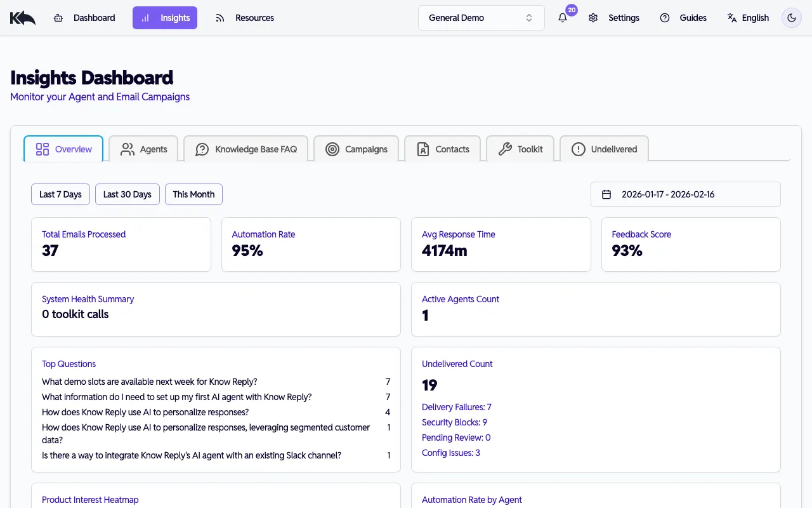Open the General Demo workspace selector
Viewport: 812px width, 508px height.
click(481, 18)
